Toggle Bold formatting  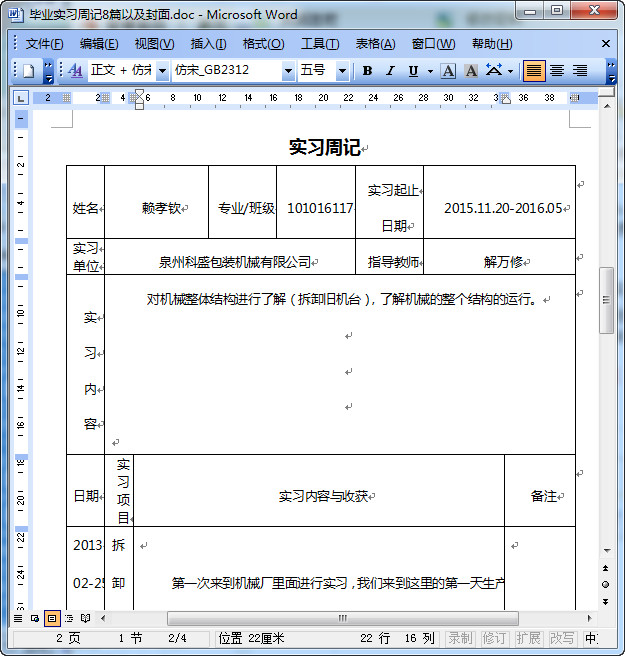[x=367, y=71]
